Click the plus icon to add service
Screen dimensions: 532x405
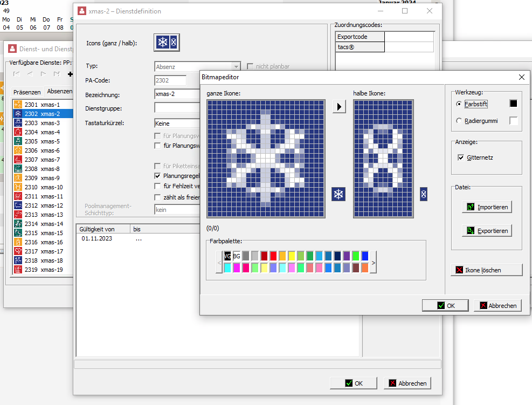70,74
